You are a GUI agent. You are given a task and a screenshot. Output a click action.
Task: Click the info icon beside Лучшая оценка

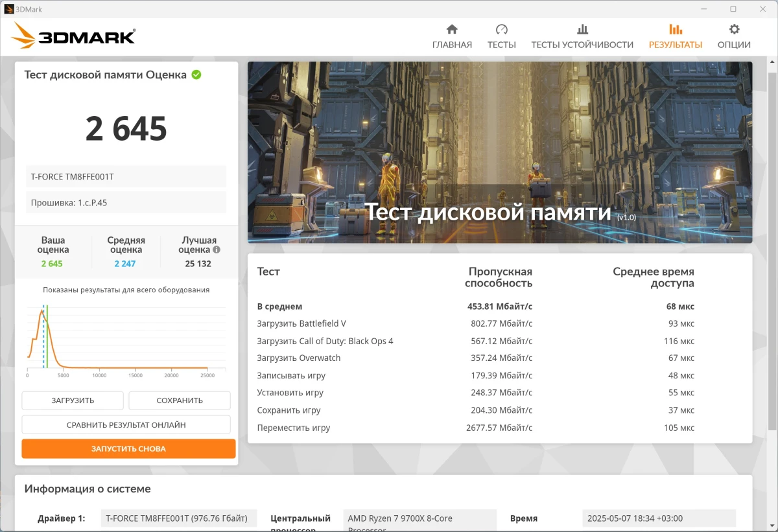coord(217,249)
